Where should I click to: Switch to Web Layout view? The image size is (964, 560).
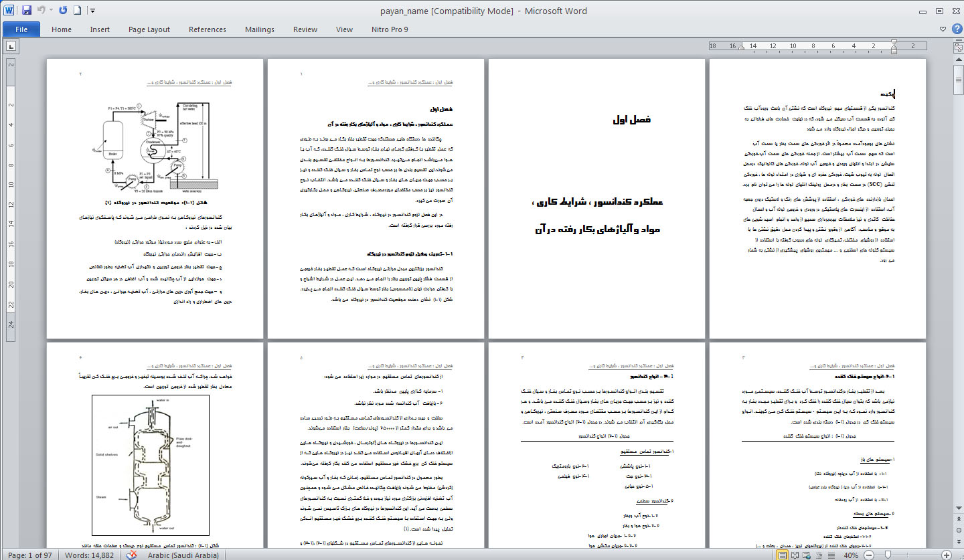(x=807, y=555)
